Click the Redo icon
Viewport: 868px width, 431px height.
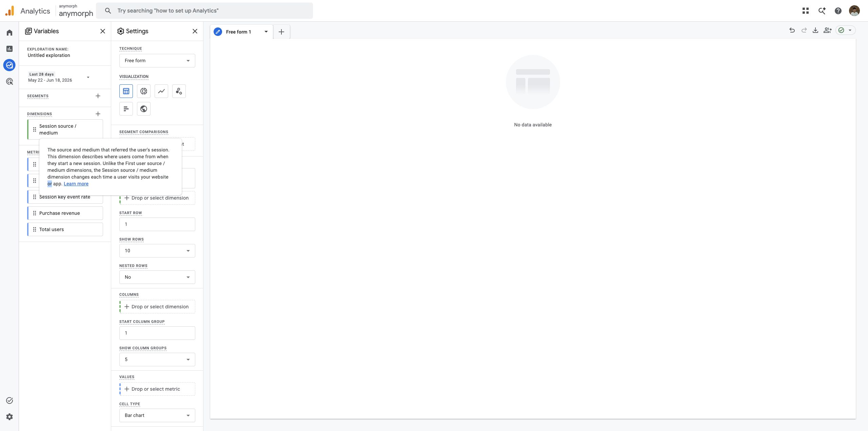(804, 30)
